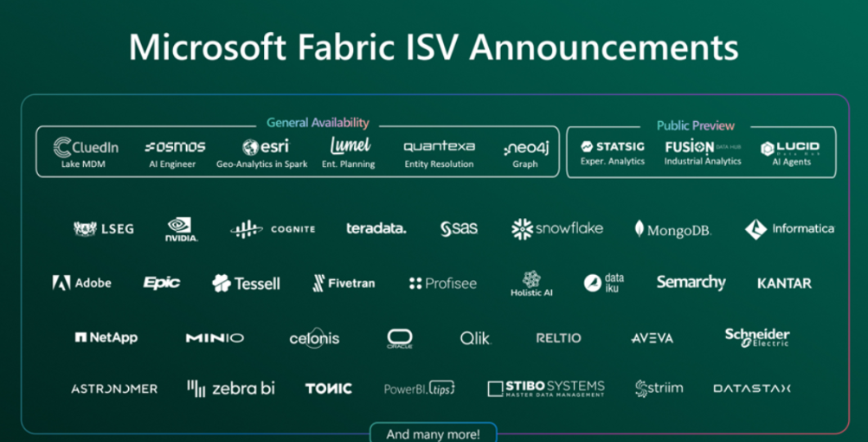This screenshot has width=868, height=442.
Task: Click the Statsig Exper. Analytics logo
Action: point(613,147)
